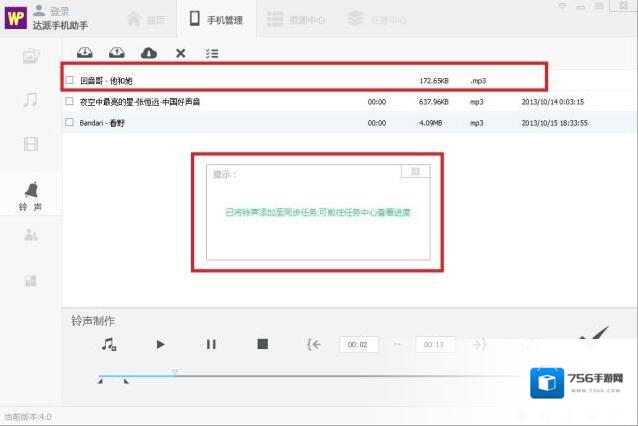Tick the checkbox for 夜空中最亮的星 ringtone

69,101
